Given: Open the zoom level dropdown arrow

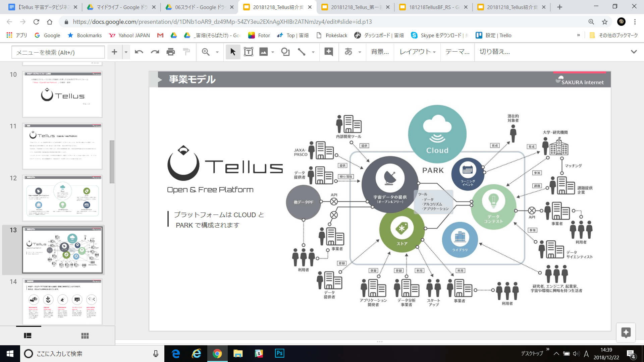Looking at the screenshot, I should tap(217, 52).
